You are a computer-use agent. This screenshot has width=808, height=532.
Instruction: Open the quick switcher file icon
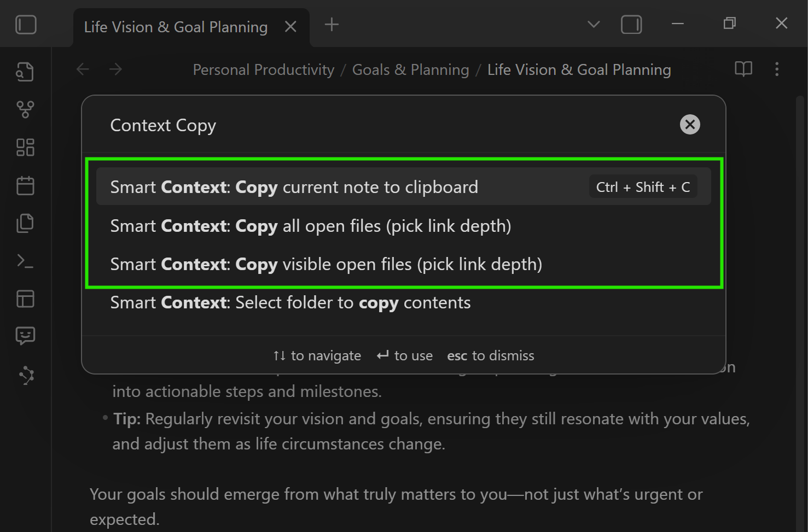(x=25, y=71)
